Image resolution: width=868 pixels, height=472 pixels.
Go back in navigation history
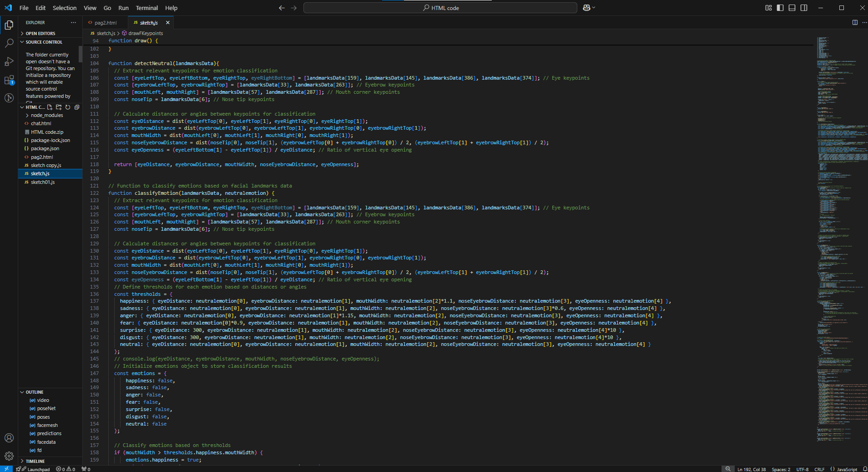[x=282, y=8]
